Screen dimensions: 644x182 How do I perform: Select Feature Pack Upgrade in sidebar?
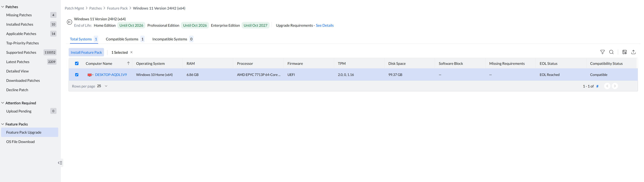point(29,132)
